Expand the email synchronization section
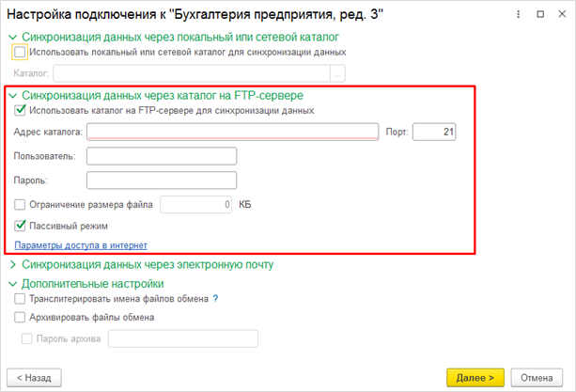This screenshot has height=392, width=576. pos(12,265)
